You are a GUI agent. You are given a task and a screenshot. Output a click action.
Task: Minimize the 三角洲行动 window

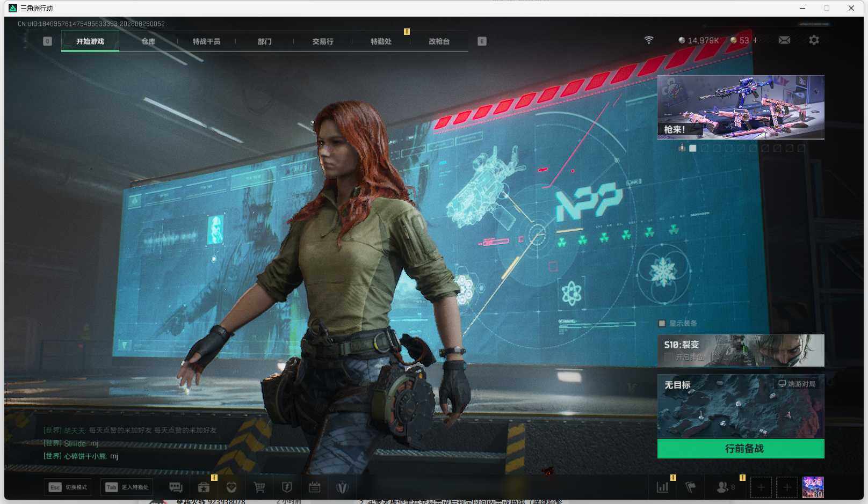802,8
